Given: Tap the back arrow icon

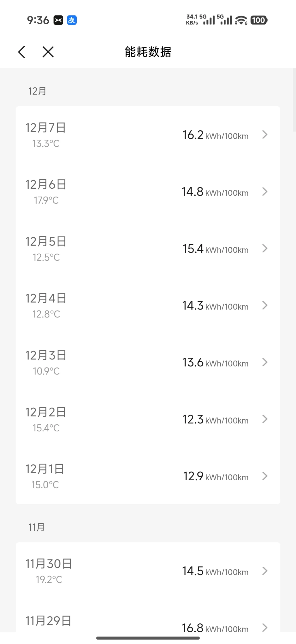Looking at the screenshot, I should point(22,52).
